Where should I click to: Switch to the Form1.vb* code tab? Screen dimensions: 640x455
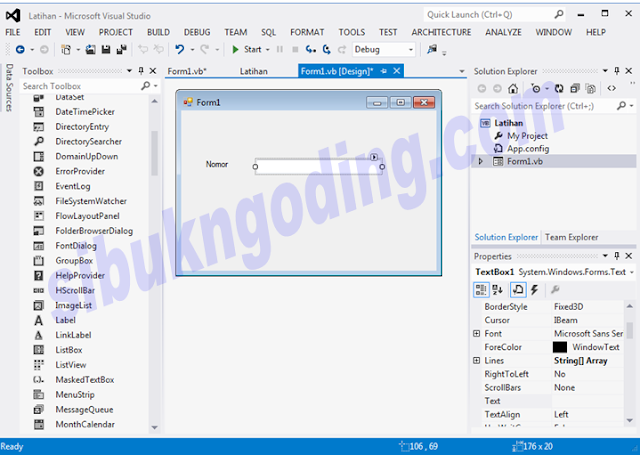187,71
